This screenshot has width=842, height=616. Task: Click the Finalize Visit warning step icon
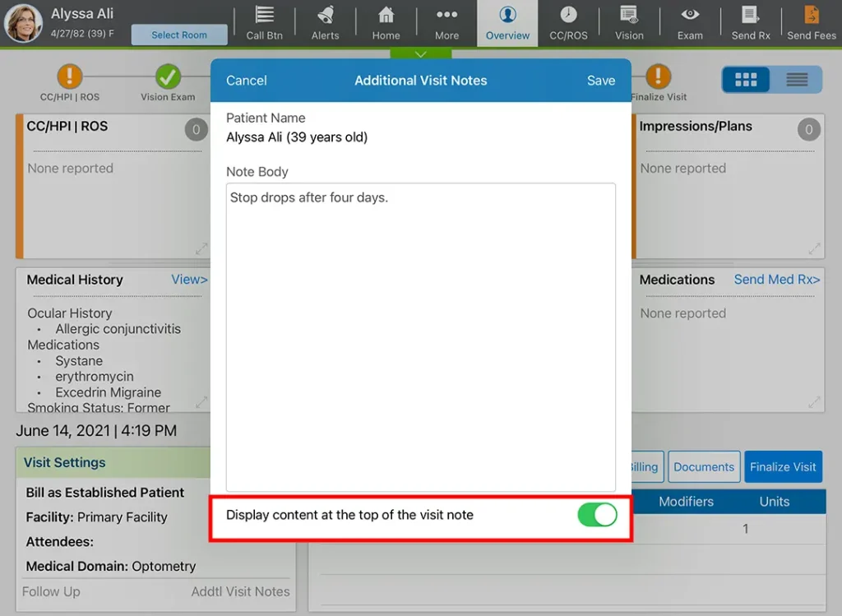point(659,76)
